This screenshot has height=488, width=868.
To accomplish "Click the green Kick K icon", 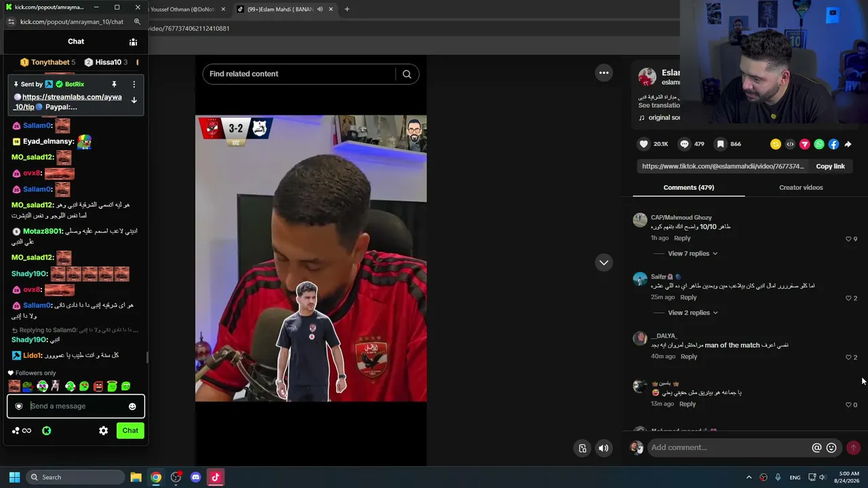I will coord(46,430).
